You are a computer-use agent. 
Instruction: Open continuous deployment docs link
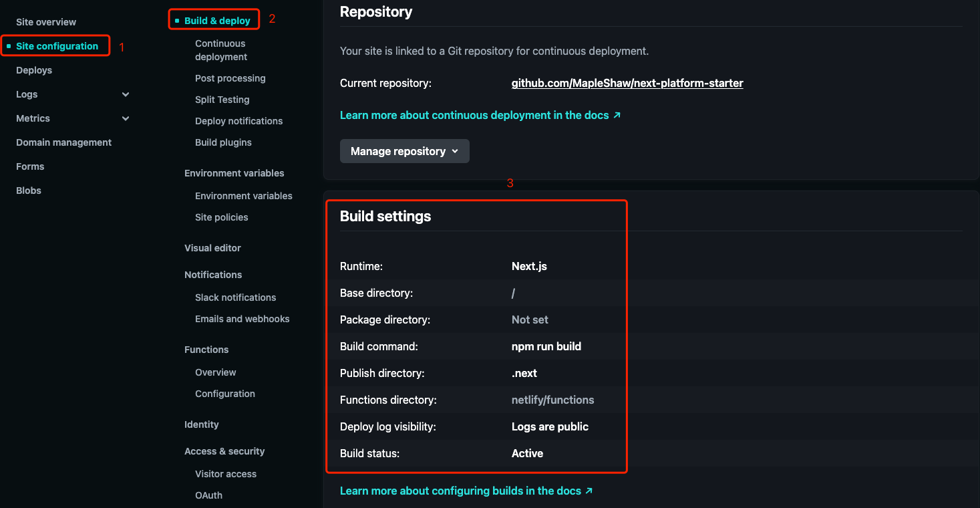480,115
